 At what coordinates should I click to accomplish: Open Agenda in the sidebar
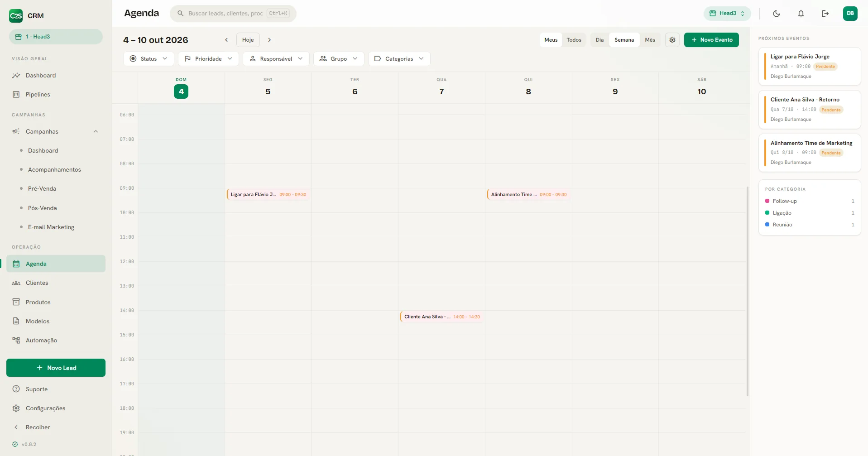(x=56, y=264)
